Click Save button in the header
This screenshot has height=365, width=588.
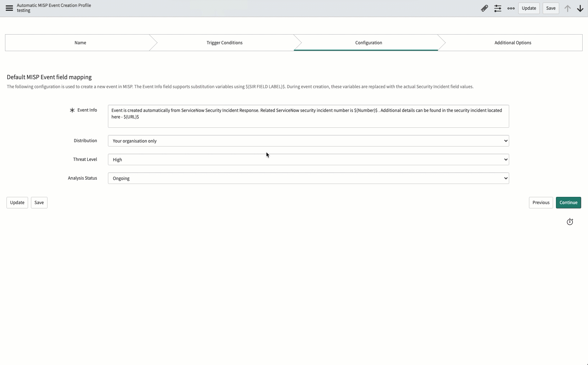[x=551, y=8]
